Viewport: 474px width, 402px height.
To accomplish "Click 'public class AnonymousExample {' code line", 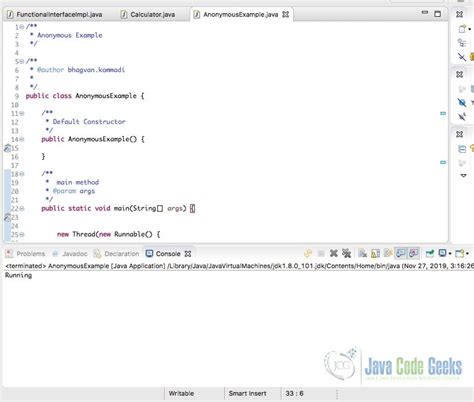I will (85, 96).
